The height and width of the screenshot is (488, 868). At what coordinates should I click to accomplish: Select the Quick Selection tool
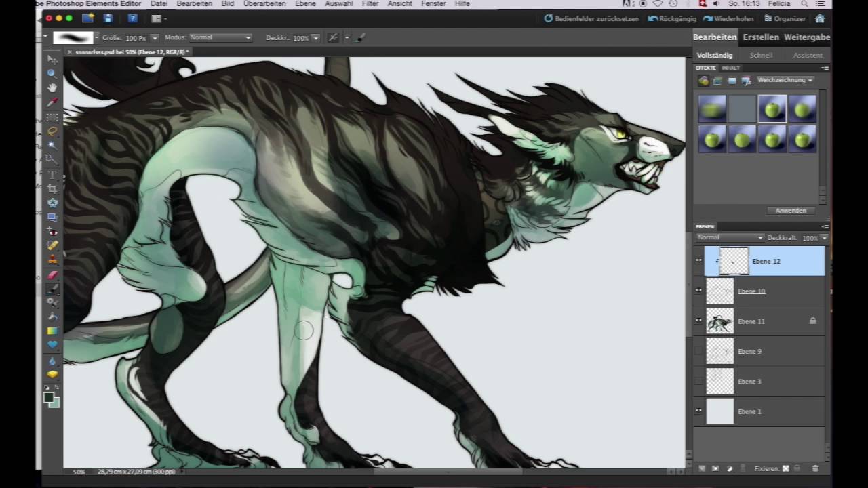pos(52,160)
